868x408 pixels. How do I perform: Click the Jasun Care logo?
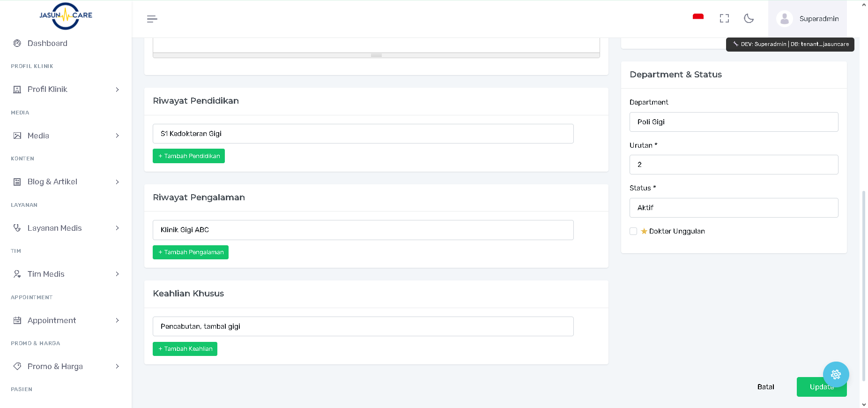coord(66,15)
